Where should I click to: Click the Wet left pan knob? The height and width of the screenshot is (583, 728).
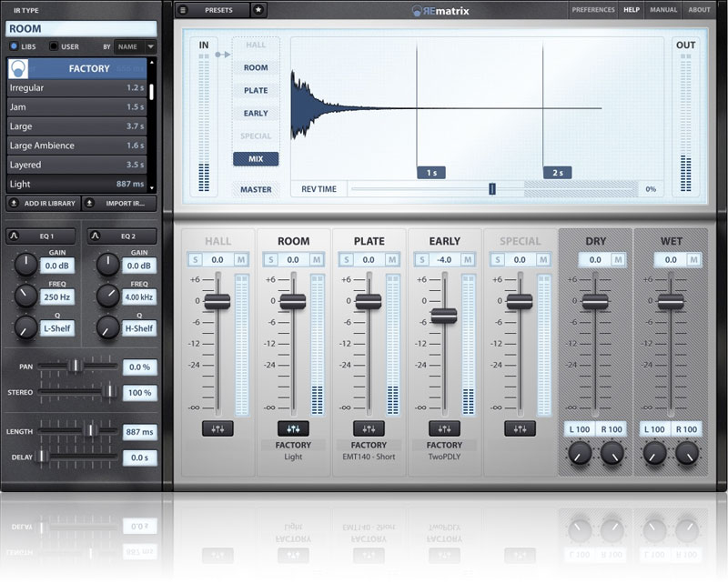654,453
